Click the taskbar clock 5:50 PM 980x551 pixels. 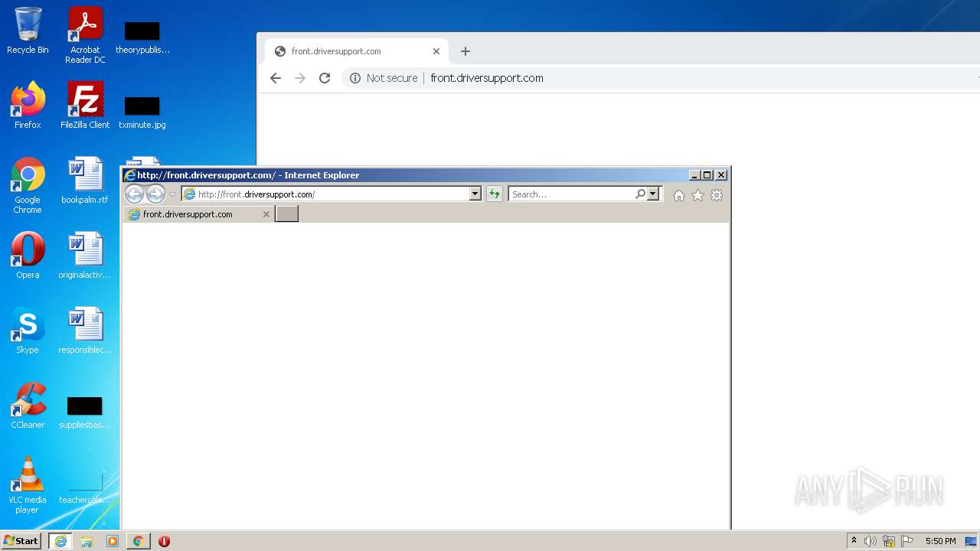click(940, 541)
